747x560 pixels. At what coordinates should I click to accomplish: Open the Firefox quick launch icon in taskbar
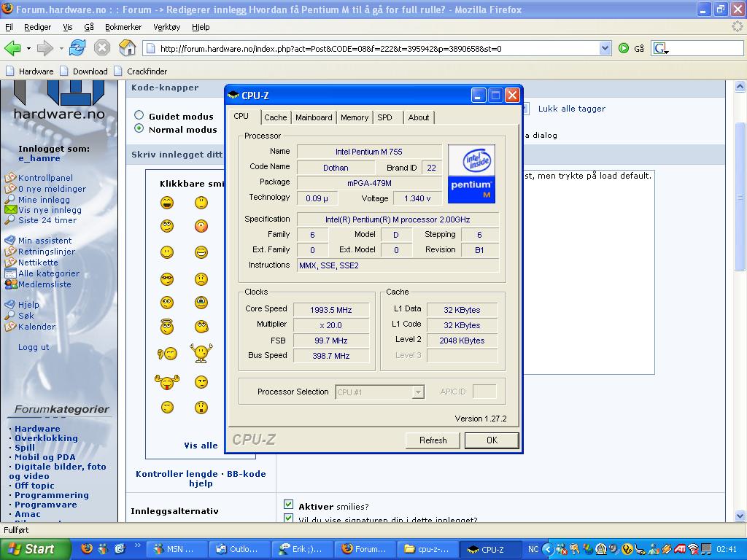[x=87, y=548]
